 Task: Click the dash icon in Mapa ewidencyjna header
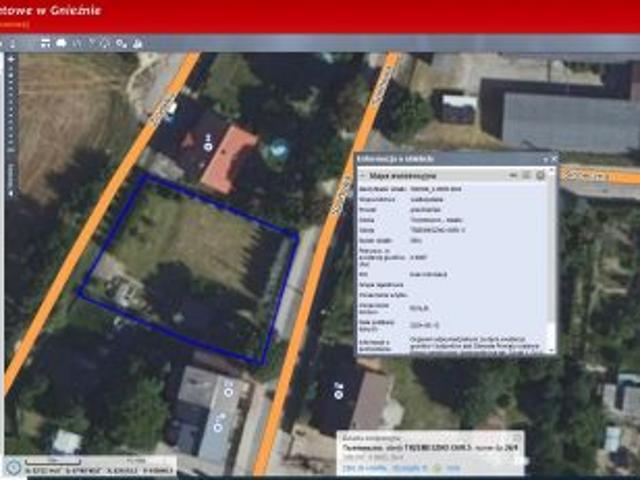pyautogui.click(x=513, y=175)
